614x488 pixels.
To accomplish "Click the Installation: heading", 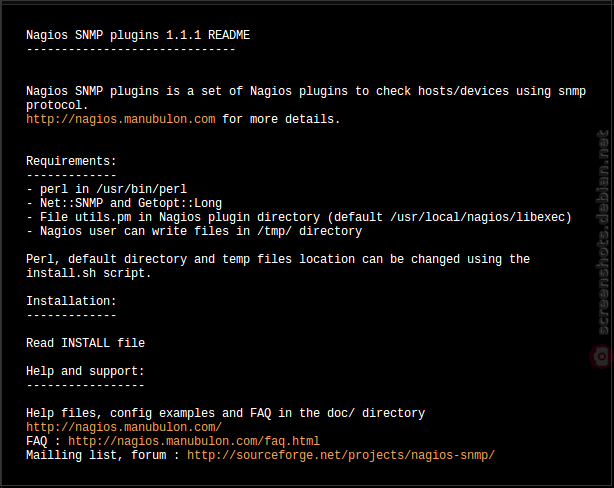I will click(x=71, y=301).
